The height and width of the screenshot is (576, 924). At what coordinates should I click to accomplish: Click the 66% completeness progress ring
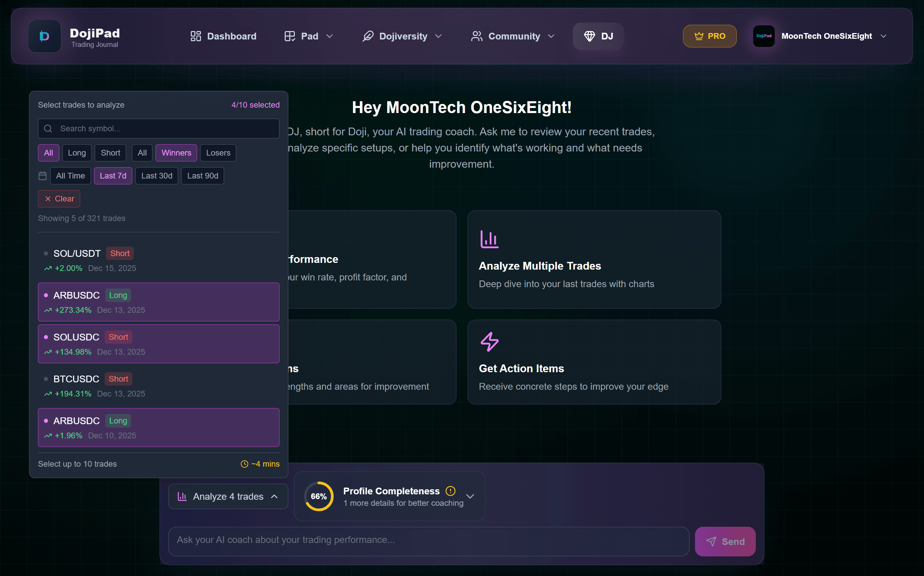(318, 496)
